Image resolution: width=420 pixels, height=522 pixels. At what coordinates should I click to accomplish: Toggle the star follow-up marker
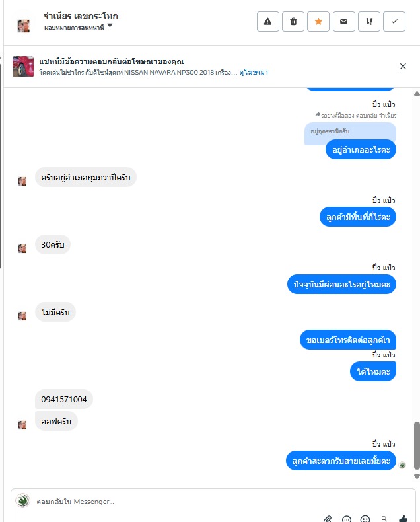click(318, 22)
